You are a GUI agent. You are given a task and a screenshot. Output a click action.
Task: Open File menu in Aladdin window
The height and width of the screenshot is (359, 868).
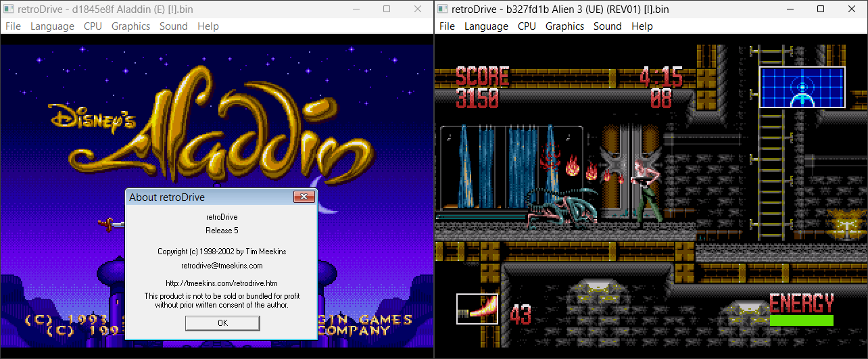pyautogui.click(x=13, y=26)
